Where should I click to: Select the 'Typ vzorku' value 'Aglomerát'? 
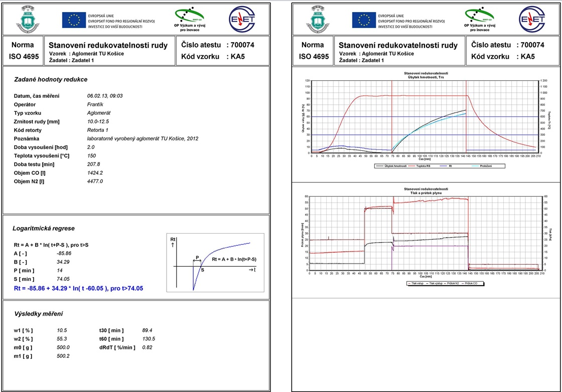(x=98, y=113)
